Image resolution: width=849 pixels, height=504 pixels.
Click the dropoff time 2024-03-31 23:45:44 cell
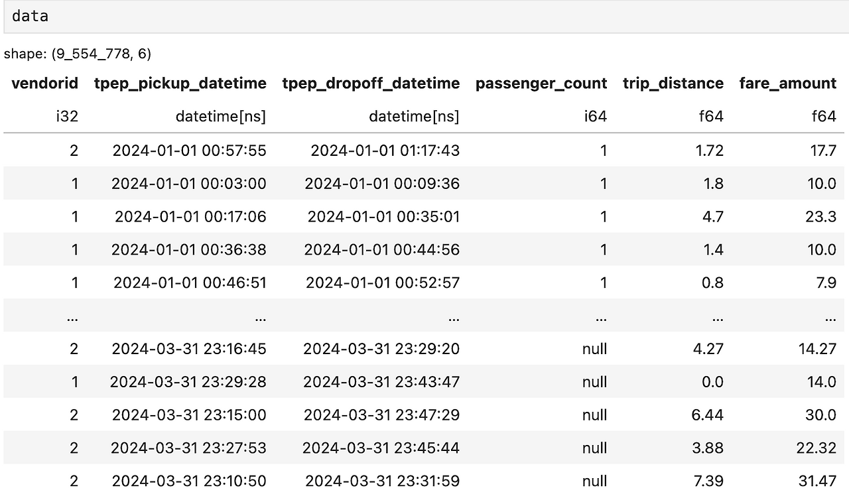tap(381, 448)
